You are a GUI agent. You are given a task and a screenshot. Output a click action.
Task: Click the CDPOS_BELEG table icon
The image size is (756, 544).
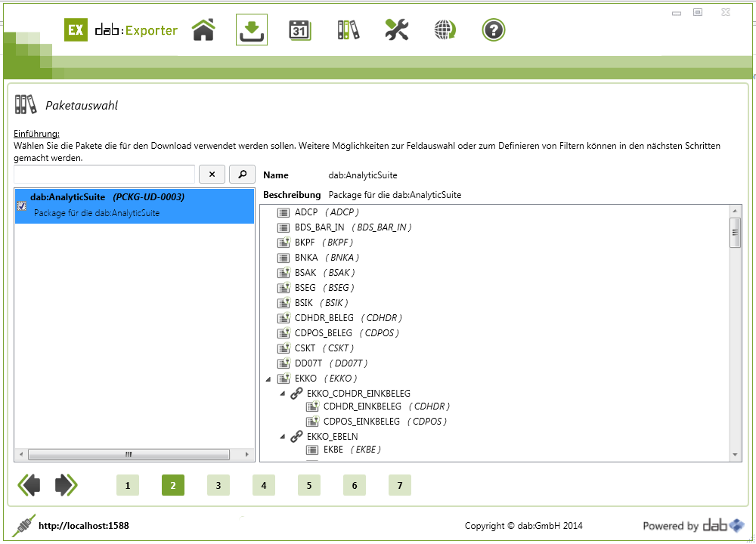[283, 333]
